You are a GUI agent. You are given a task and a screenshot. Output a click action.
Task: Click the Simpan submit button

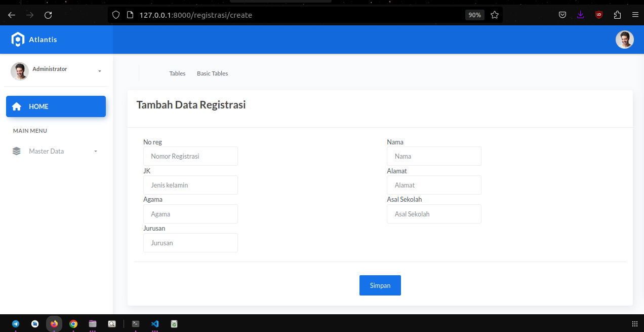point(380,285)
